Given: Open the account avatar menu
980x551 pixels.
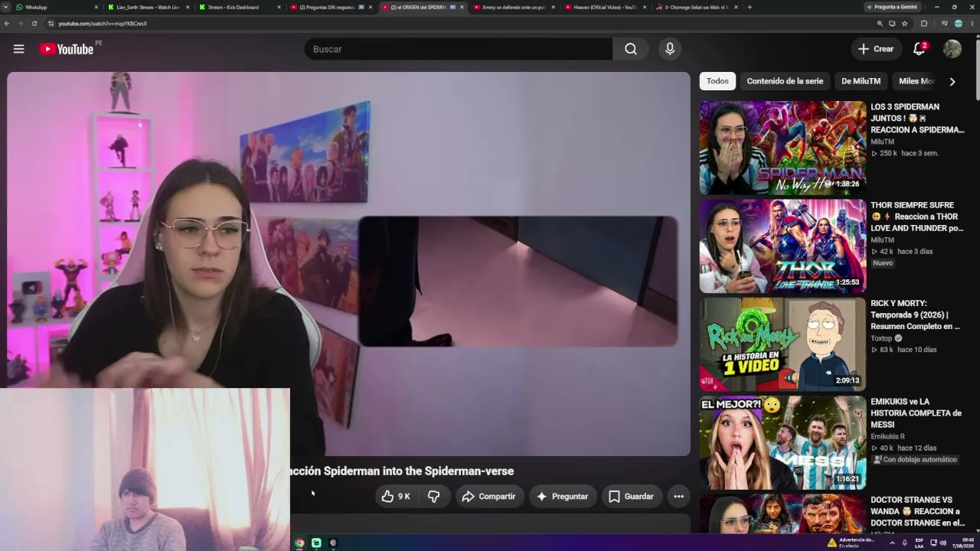Looking at the screenshot, I should 952,49.
